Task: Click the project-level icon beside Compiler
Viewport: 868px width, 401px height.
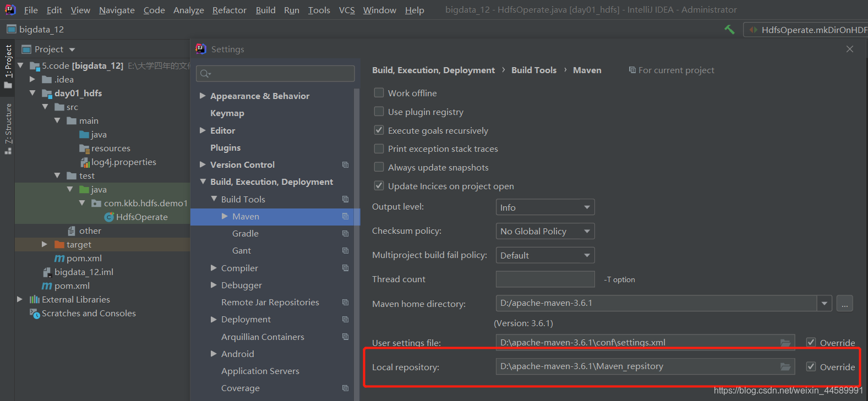Action: pos(345,268)
